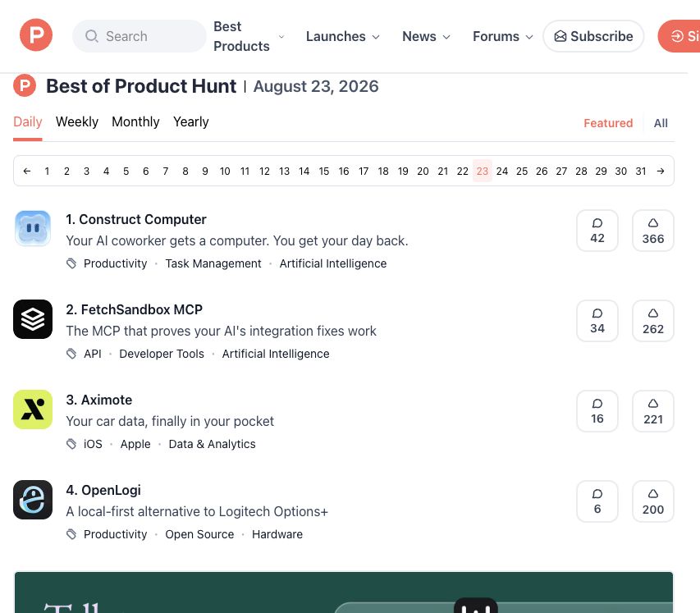Viewport: 700px width, 613px height.
Task: Upvote OpenLogi with 200 votes
Action: (653, 501)
